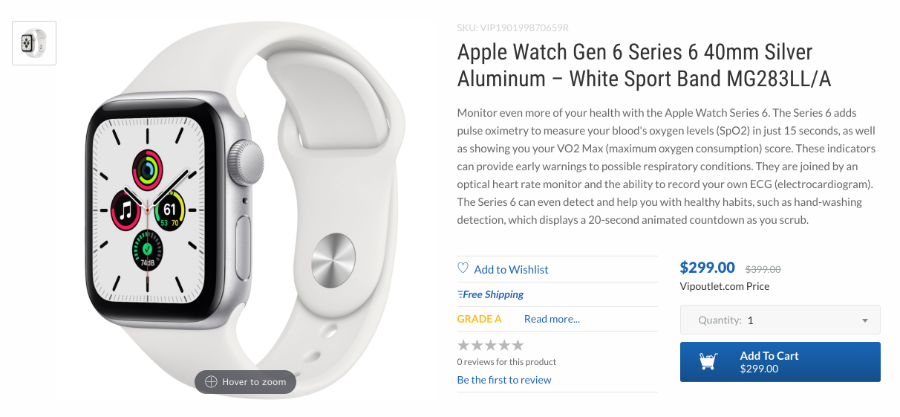Click the Free Shipping label

[x=493, y=295]
